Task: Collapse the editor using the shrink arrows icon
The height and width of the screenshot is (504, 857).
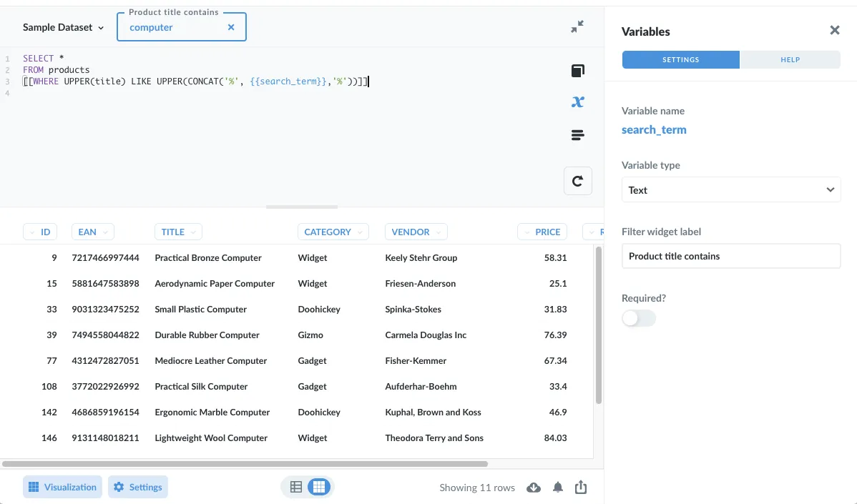Action: click(x=577, y=26)
